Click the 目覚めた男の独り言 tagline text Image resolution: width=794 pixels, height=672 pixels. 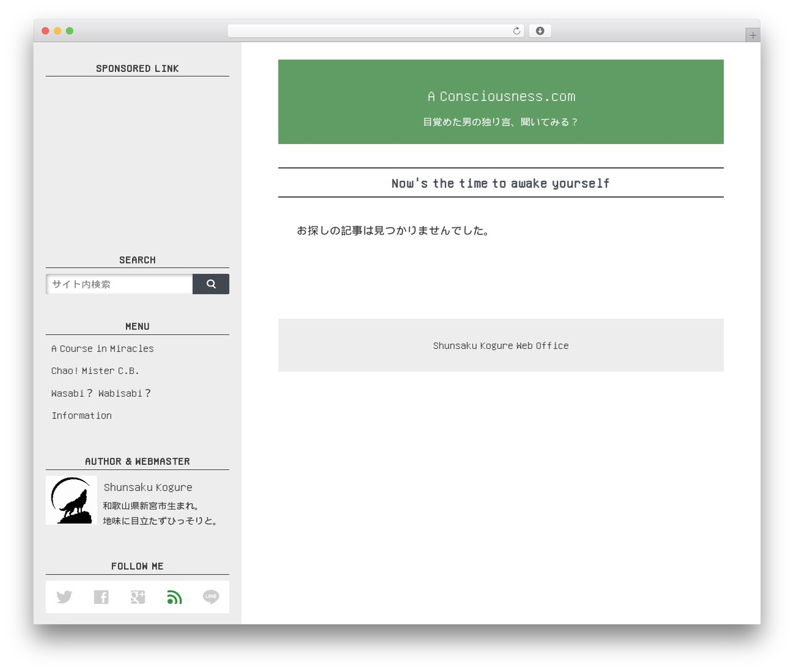tap(501, 122)
